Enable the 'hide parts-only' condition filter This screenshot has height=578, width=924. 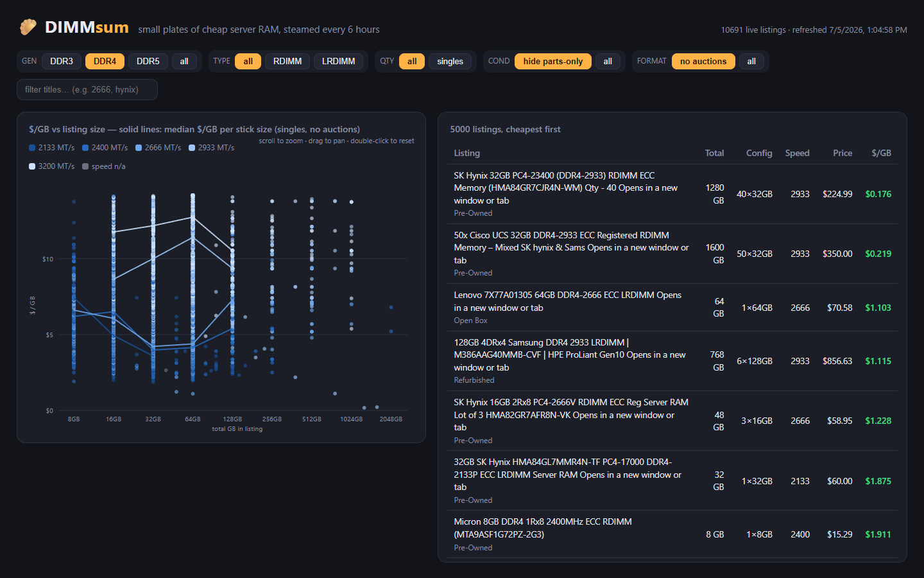(x=553, y=61)
